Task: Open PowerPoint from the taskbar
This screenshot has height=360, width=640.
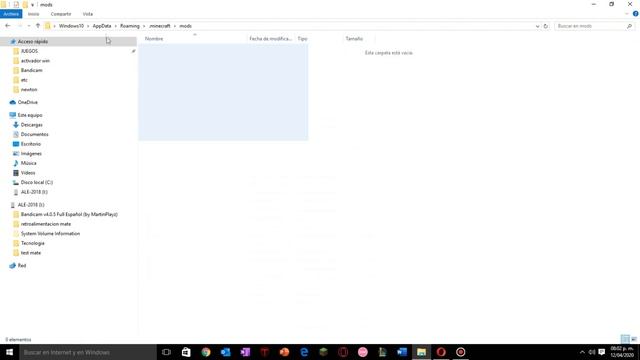Action: (x=284, y=352)
